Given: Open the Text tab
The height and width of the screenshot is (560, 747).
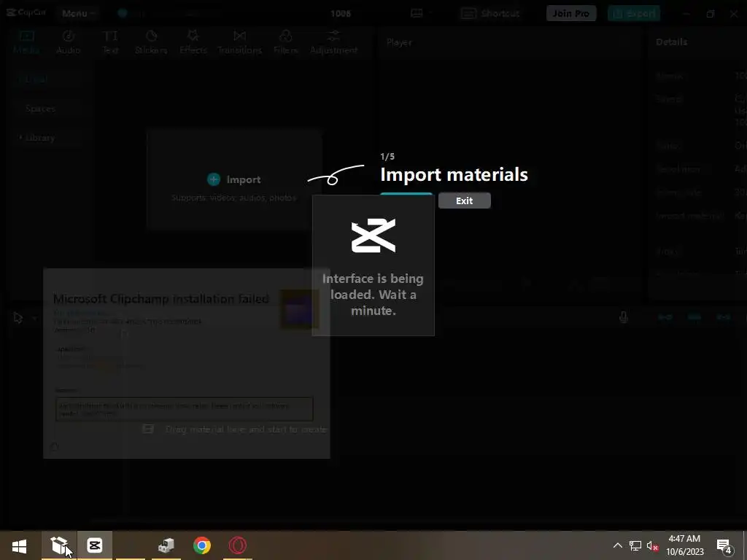Looking at the screenshot, I should pos(110,42).
